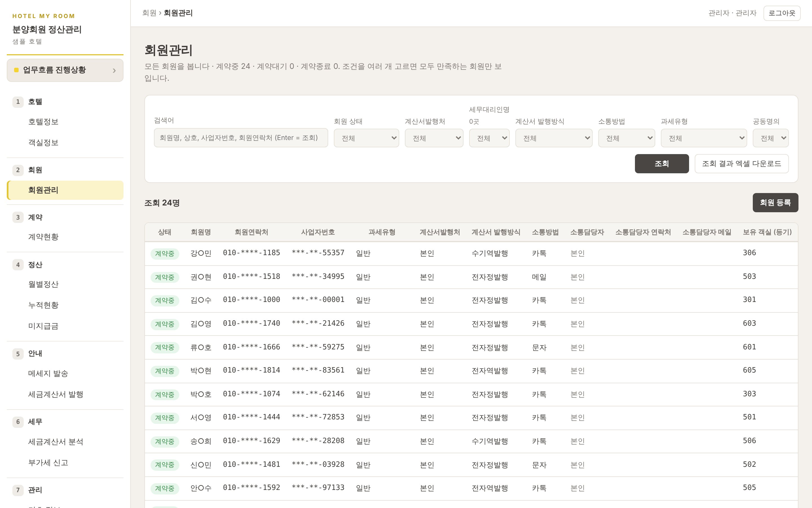Open the 소통방법 filter dropdown

coord(626,138)
